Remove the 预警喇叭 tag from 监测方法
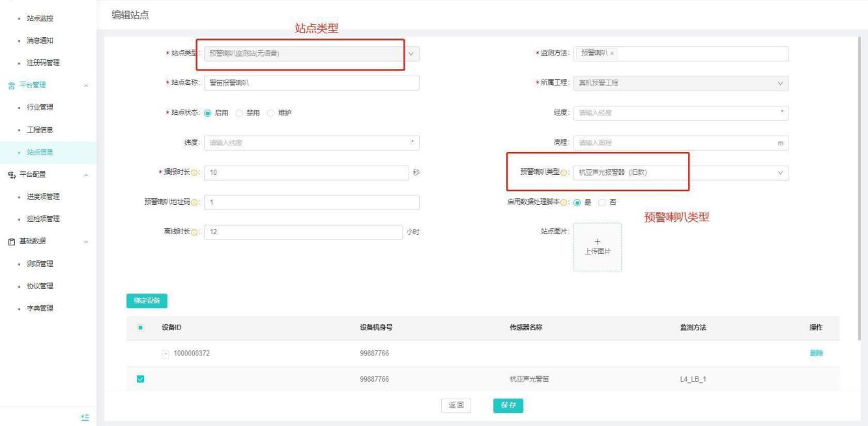 click(612, 53)
